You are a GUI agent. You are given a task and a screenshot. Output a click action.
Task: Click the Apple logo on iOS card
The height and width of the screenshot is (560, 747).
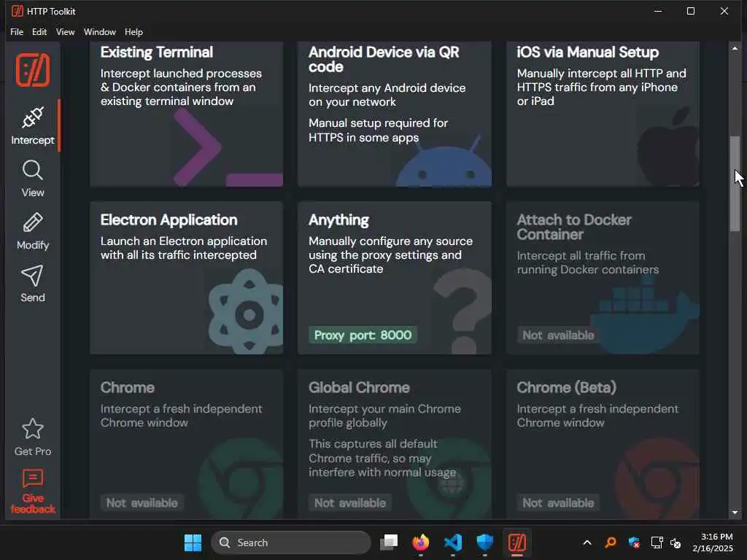tap(668, 147)
